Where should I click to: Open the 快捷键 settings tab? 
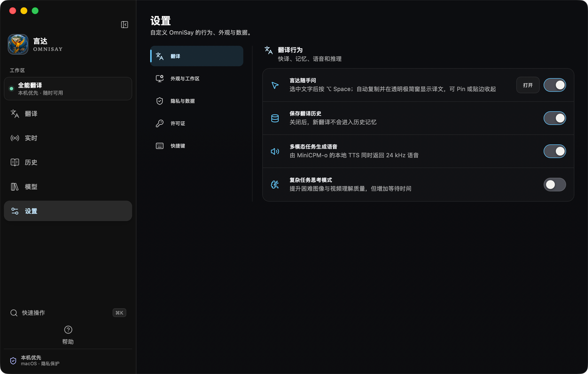196,146
